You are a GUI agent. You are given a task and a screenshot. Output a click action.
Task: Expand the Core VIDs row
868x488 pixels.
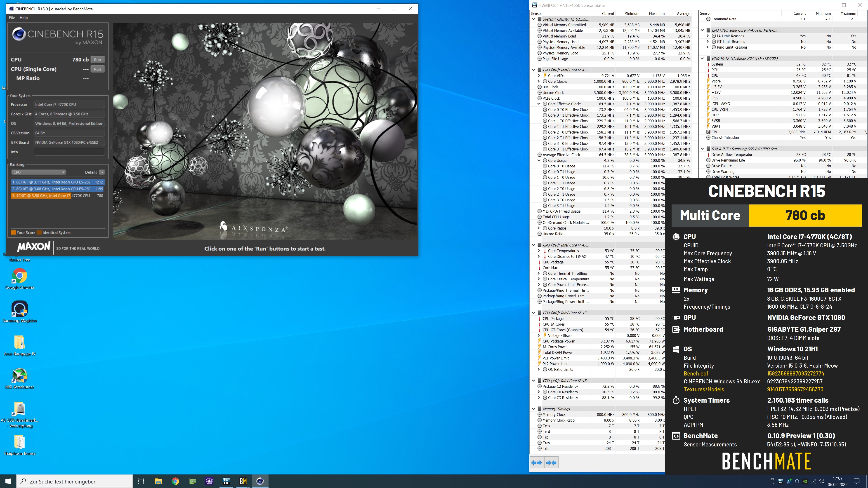click(539, 76)
